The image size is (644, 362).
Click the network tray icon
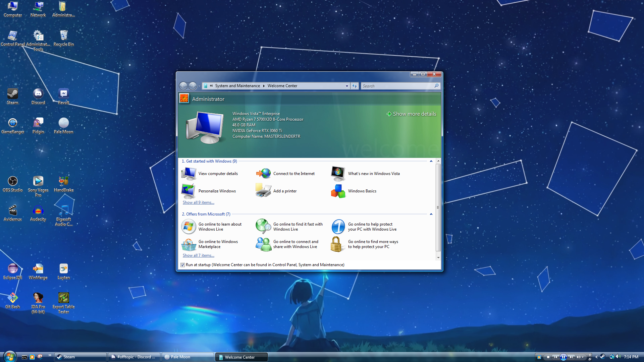point(612,357)
